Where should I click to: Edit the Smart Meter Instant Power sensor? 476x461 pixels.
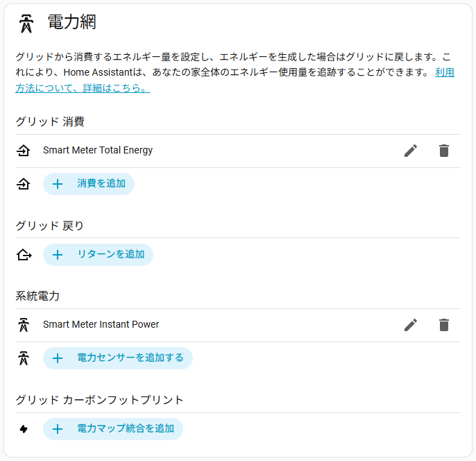pyautogui.click(x=411, y=325)
